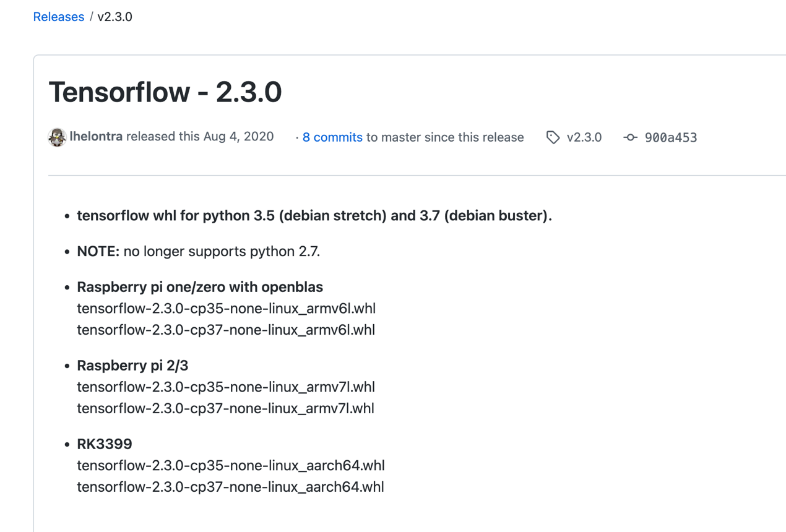This screenshot has height=532, width=786.
Task: Click the line about python 3.5 and 3.7 whl
Action: 314,216
